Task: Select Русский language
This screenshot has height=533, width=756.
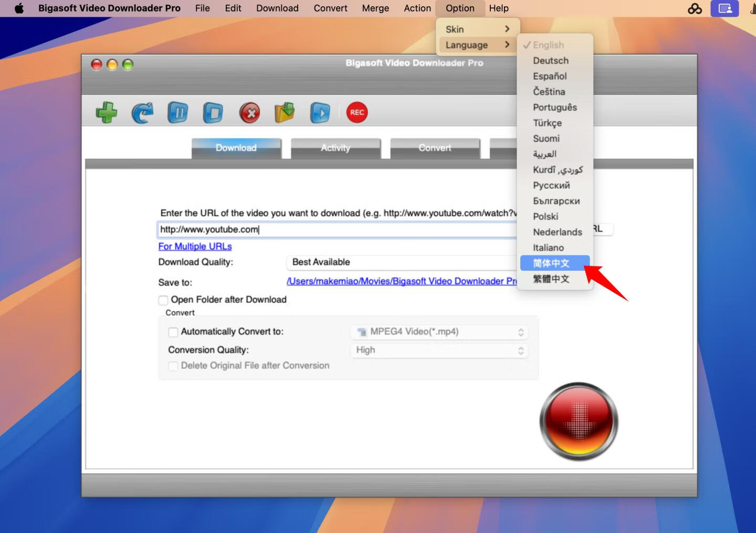Action: coord(555,186)
